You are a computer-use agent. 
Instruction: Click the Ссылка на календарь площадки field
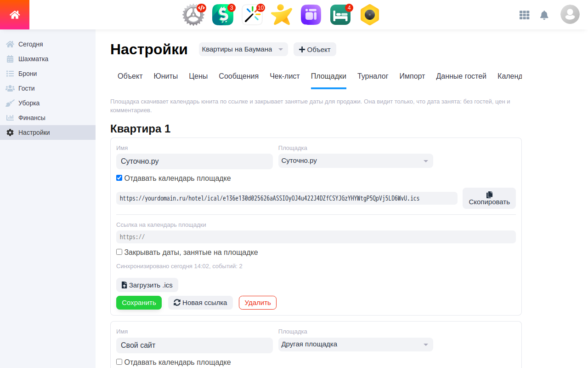pyautogui.click(x=316, y=237)
